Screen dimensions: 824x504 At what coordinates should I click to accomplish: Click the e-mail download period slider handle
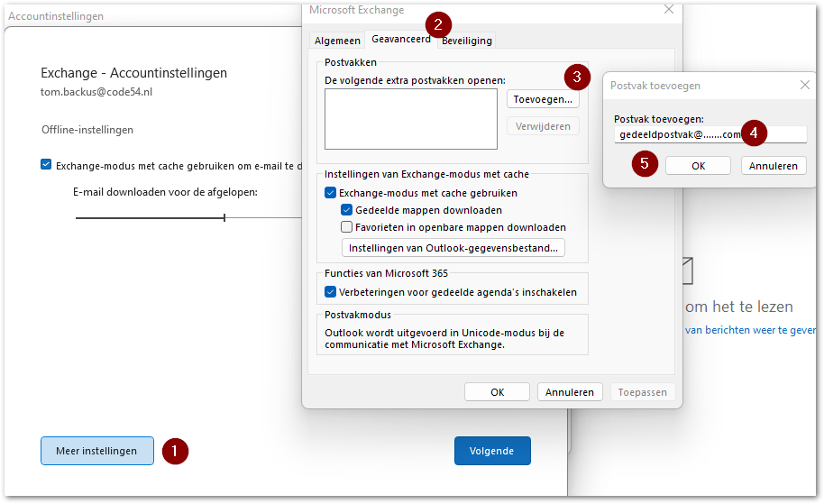pyautogui.click(x=224, y=217)
